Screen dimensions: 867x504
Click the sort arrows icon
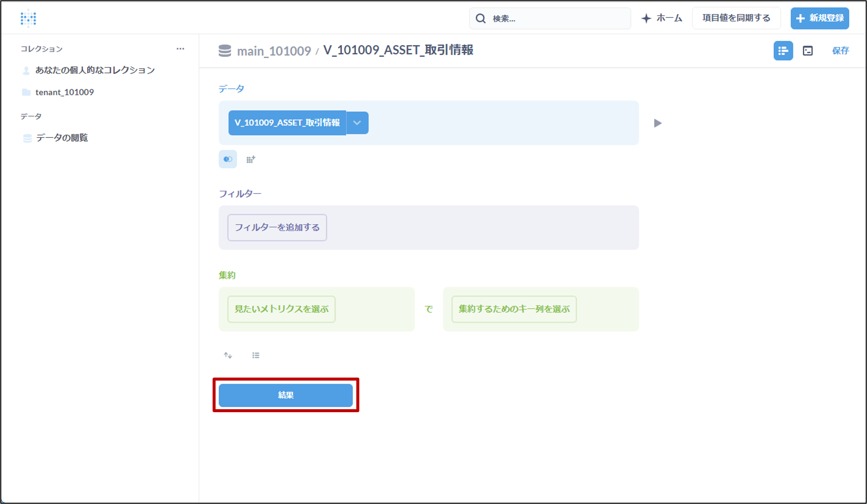[x=228, y=355]
